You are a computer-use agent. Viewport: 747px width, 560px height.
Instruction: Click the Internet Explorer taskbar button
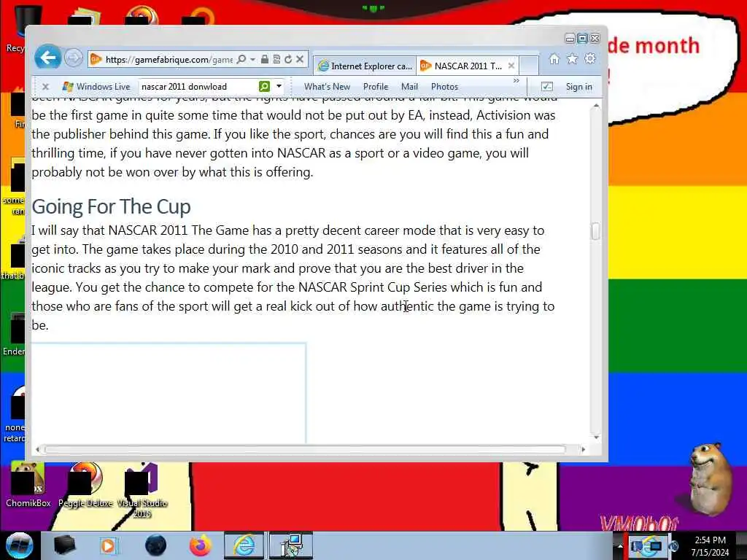(x=244, y=545)
